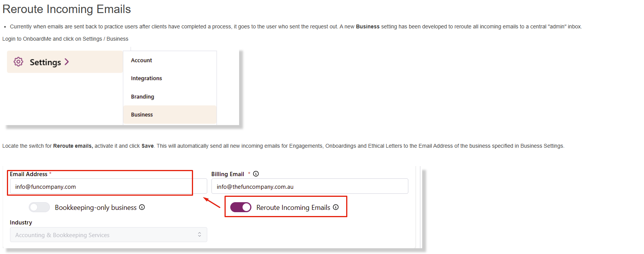Image resolution: width=644 pixels, height=254 pixels.
Task: Click the Reroute Incoming Emails page heading
Action: pyautogui.click(x=67, y=9)
